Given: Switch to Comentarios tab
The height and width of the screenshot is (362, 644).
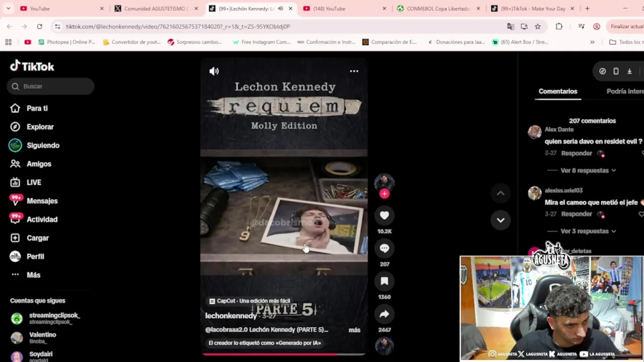Looking at the screenshot, I should pos(557,92).
